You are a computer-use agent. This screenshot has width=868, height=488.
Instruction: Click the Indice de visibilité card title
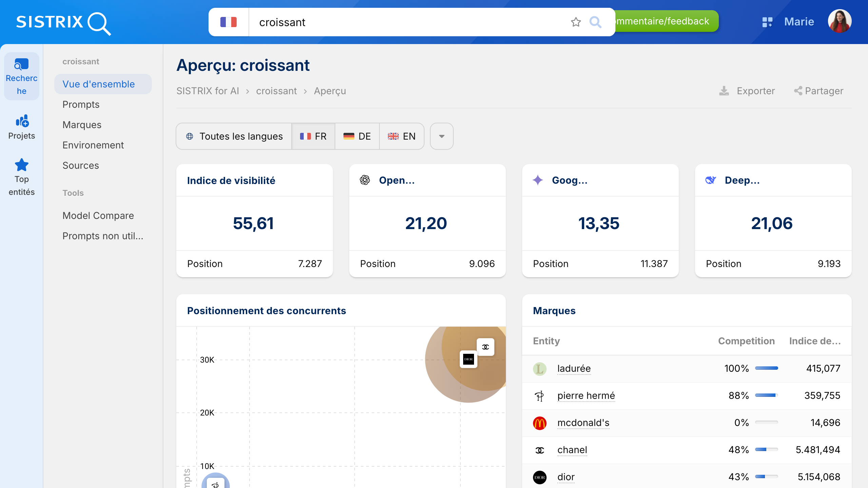231,181
